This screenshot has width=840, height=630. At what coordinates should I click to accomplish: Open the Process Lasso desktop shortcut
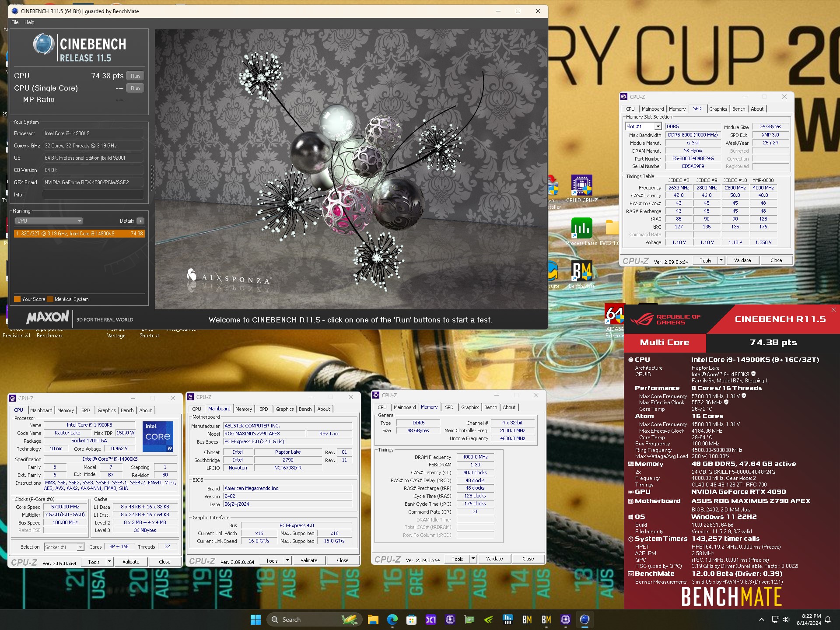tap(581, 231)
